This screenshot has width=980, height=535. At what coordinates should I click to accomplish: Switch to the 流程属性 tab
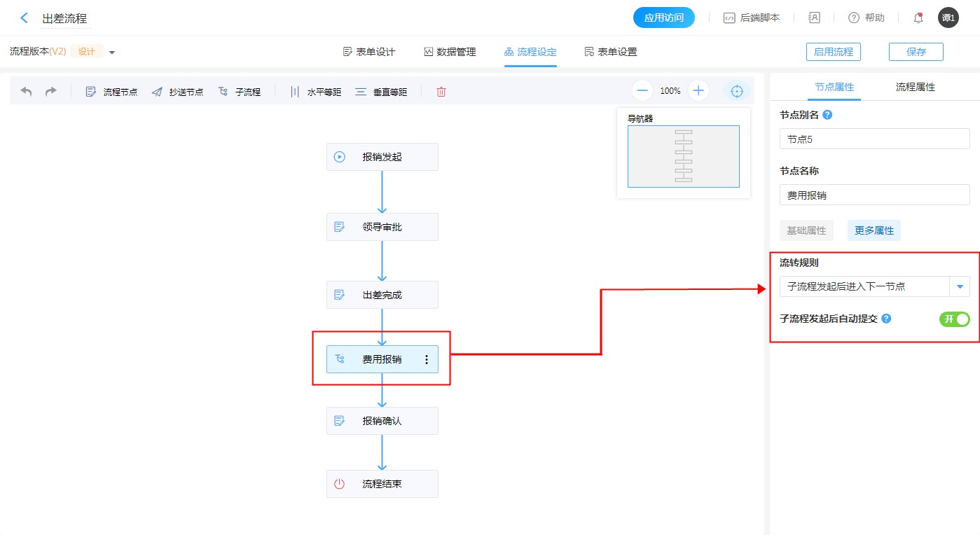click(x=915, y=88)
